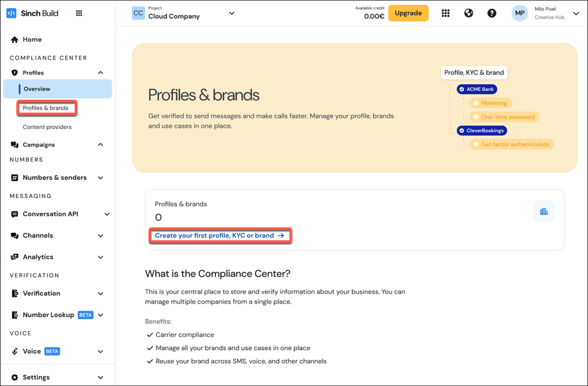Image resolution: width=588 pixels, height=386 pixels.
Task: Click the 'Profile, KYC & brand' label
Action: coord(474,72)
